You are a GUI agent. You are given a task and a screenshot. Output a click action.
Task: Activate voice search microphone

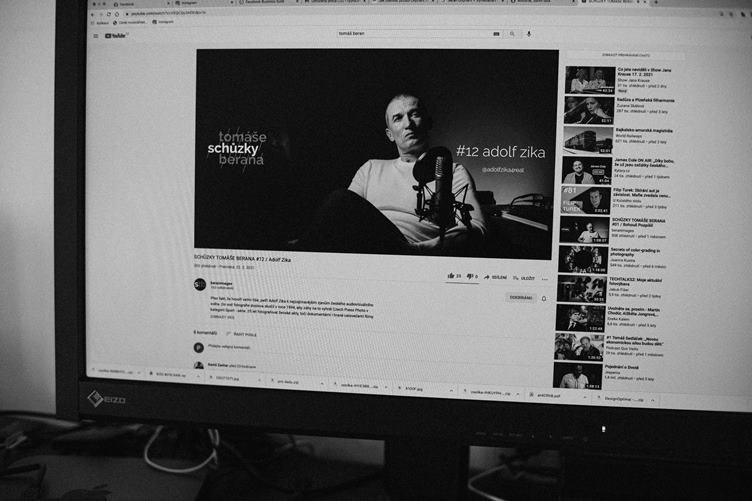[x=529, y=34]
